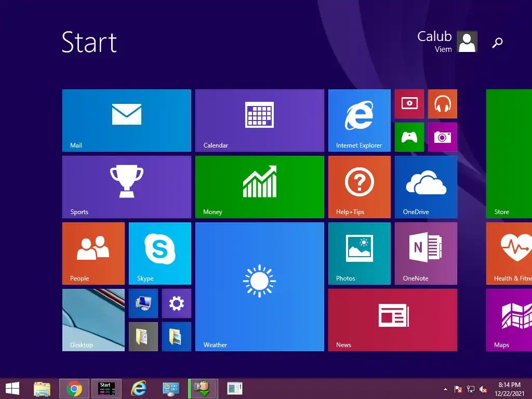Viewport: 532px width, 399px height.
Task: Open the Health & Fitness tile
Action: (509, 254)
